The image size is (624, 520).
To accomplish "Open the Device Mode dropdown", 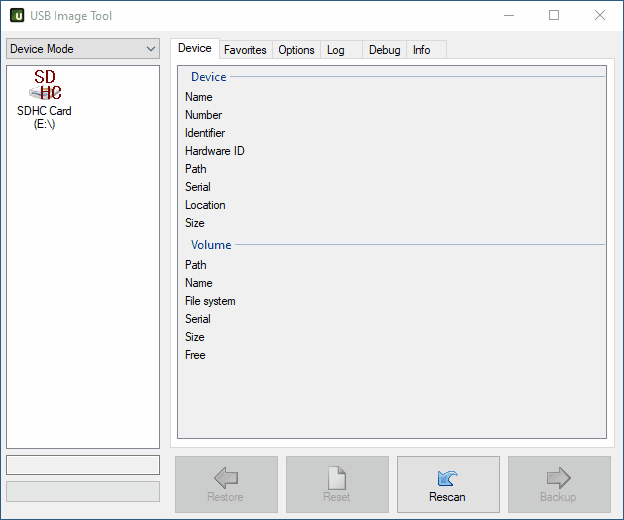I will point(82,49).
